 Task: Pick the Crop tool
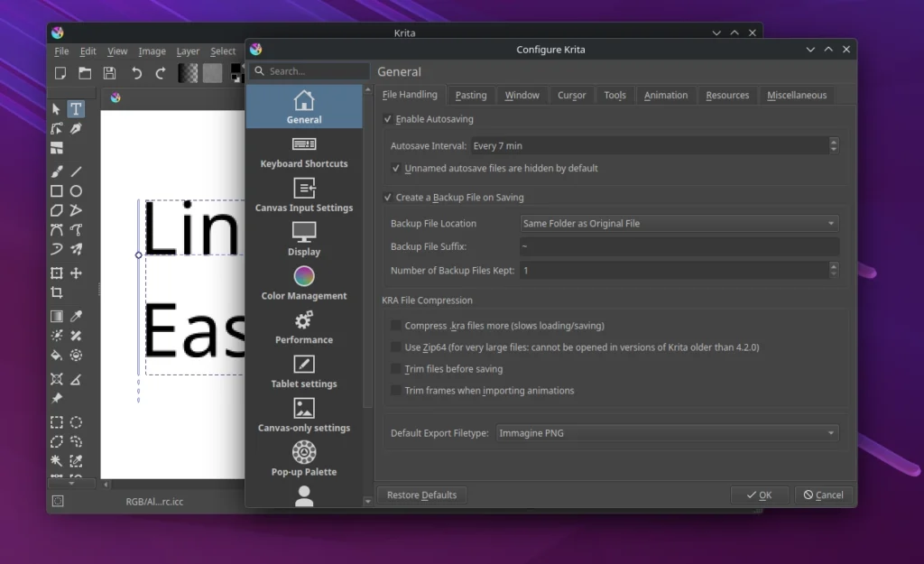[x=56, y=292]
